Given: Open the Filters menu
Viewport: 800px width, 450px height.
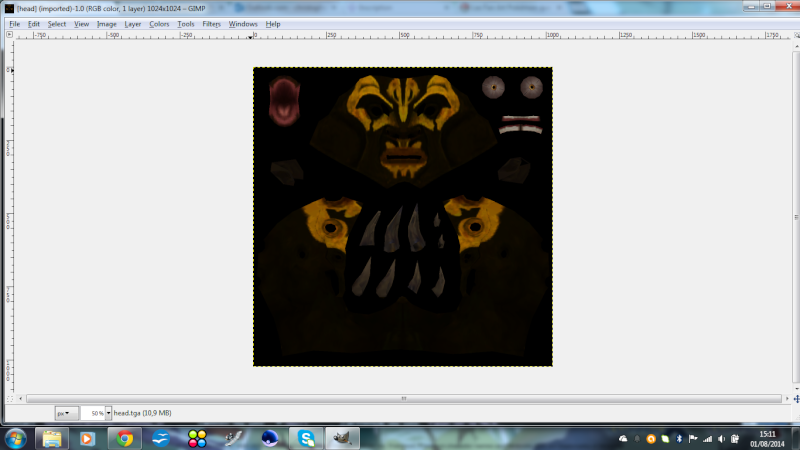Looking at the screenshot, I should [211, 24].
